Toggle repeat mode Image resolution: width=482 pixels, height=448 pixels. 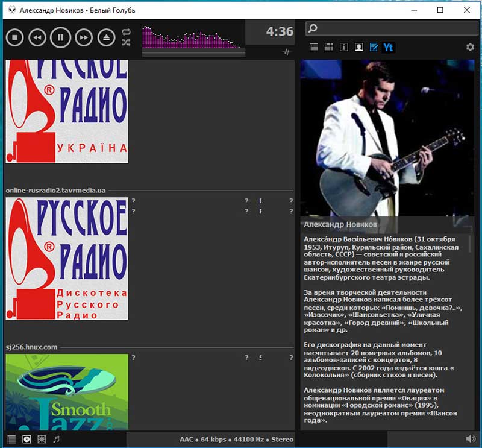click(x=126, y=31)
